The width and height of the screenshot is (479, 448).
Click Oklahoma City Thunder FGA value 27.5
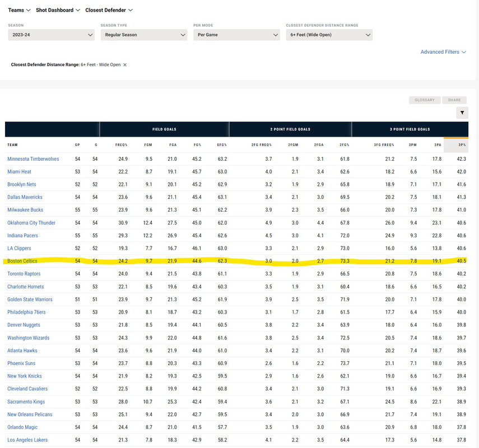(173, 223)
